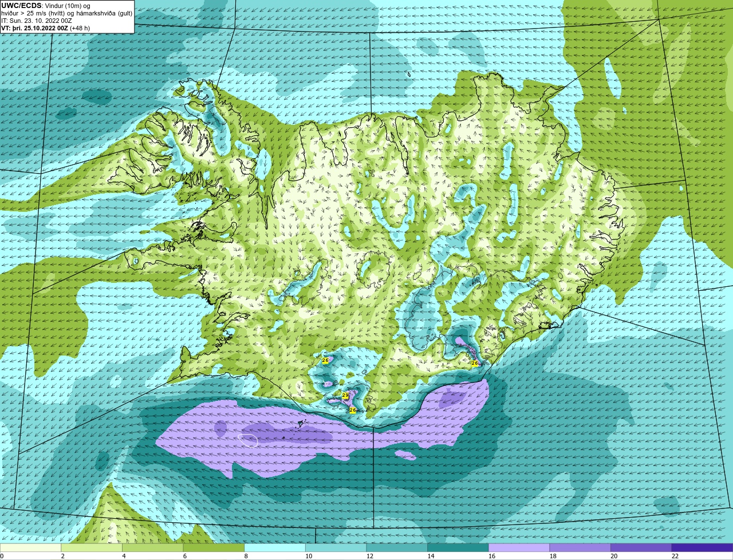The width and height of the screenshot is (733, 560).
Task: Click the 'VT: þri. 25.10.2022 00Z (+48 h)' line
Action: (x=46, y=28)
